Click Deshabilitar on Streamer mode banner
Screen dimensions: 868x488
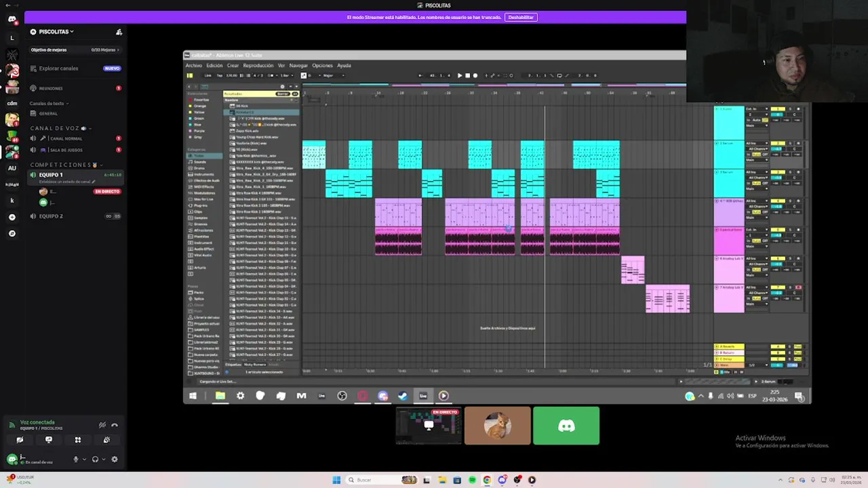(521, 17)
